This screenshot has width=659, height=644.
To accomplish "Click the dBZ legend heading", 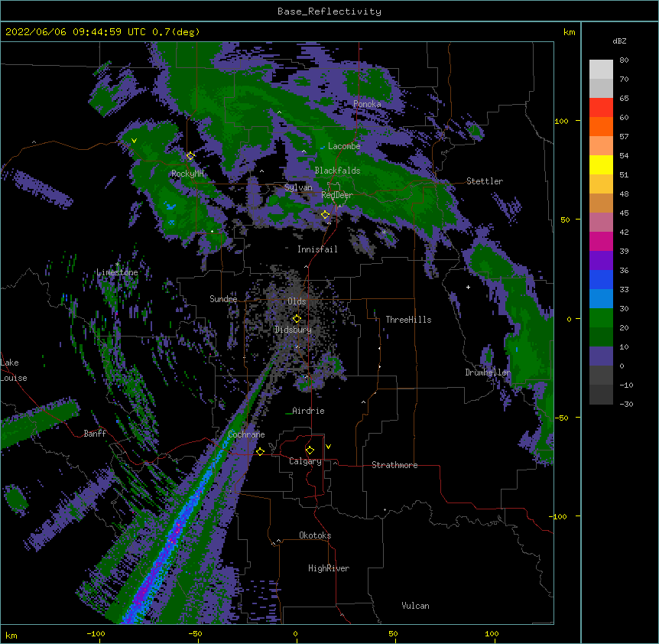I will 619,41.
